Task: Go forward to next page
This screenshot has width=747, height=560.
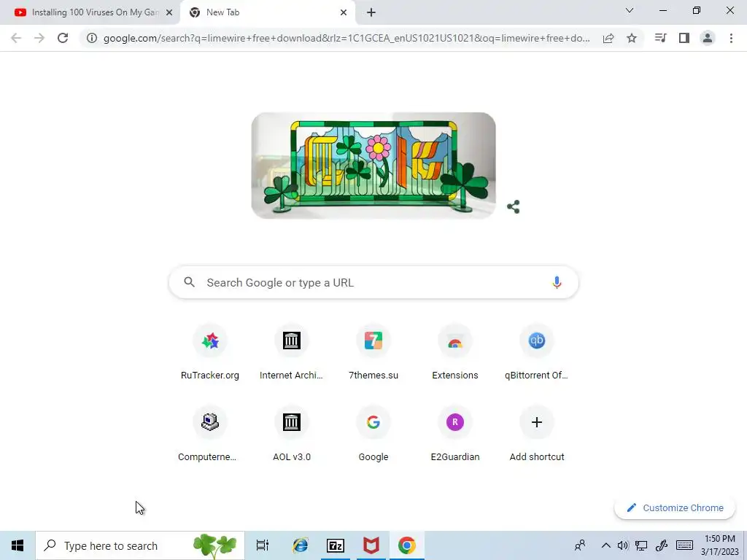Action: click(x=39, y=38)
